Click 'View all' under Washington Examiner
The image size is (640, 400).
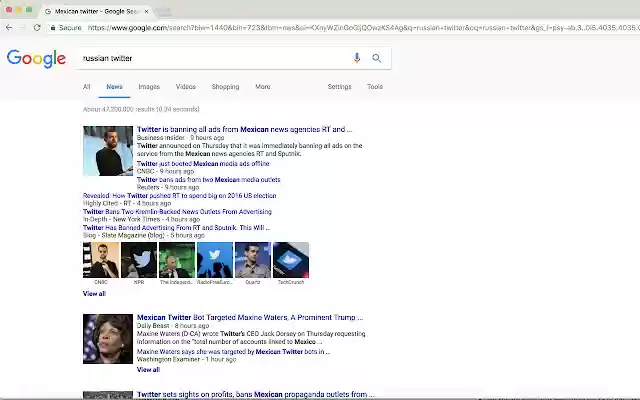pos(148,369)
